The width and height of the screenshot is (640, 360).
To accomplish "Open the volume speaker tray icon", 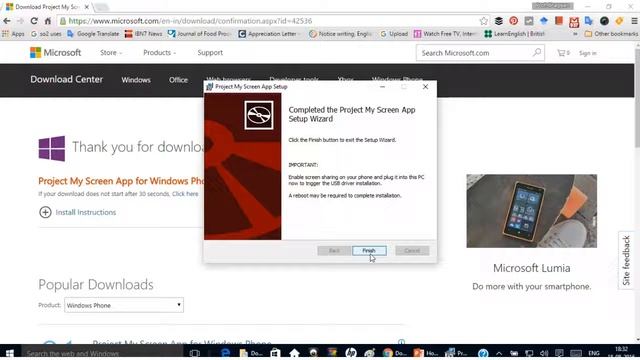I will (544, 353).
